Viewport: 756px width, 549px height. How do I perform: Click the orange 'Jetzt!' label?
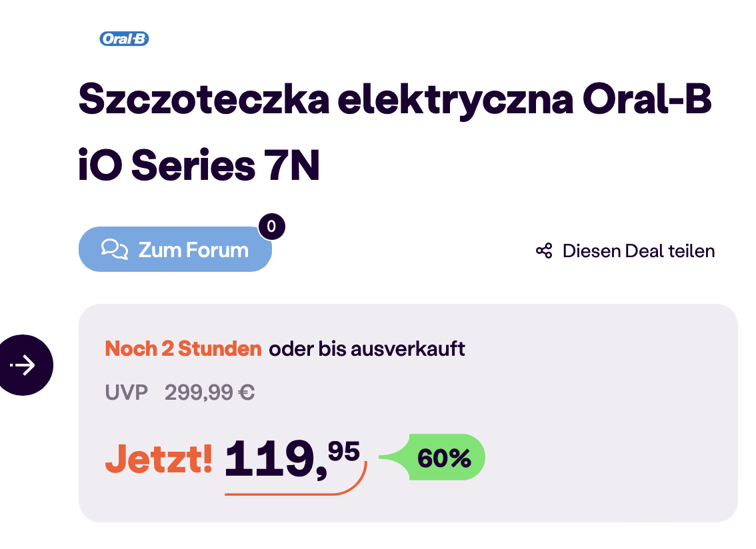pyautogui.click(x=159, y=458)
